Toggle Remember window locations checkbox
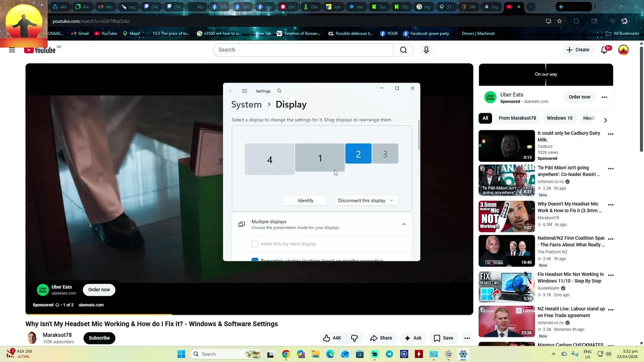This screenshot has height=362, width=644. point(255,260)
